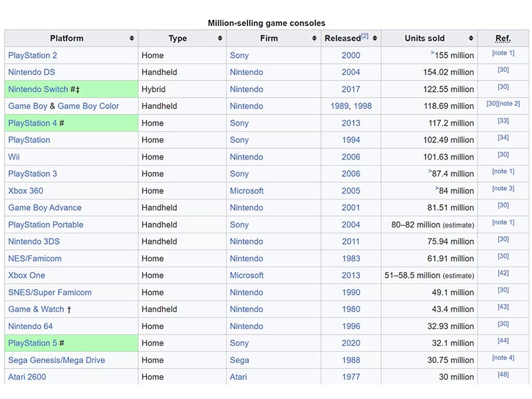
Task: Sort table by Firm column arrows
Action: point(314,39)
